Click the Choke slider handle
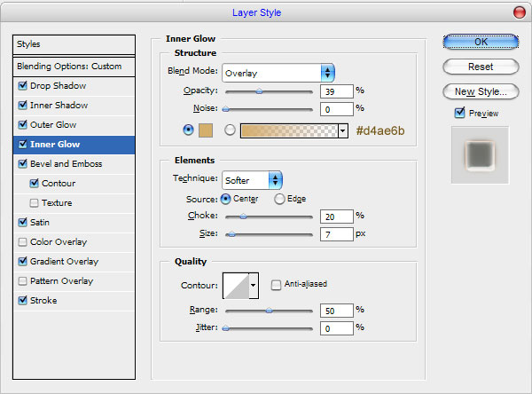Image resolution: width=532 pixels, height=394 pixels. point(243,216)
